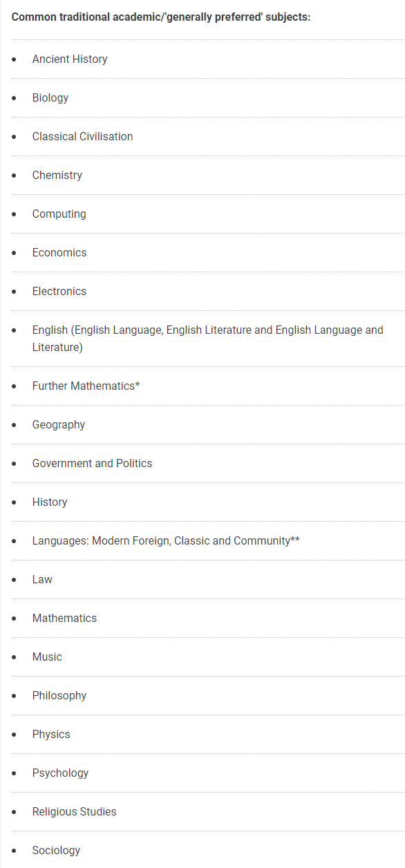Image resolution: width=405 pixels, height=868 pixels.
Task: Click the 'generally preferred' subjects heading
Action: [x=161, y=17]
